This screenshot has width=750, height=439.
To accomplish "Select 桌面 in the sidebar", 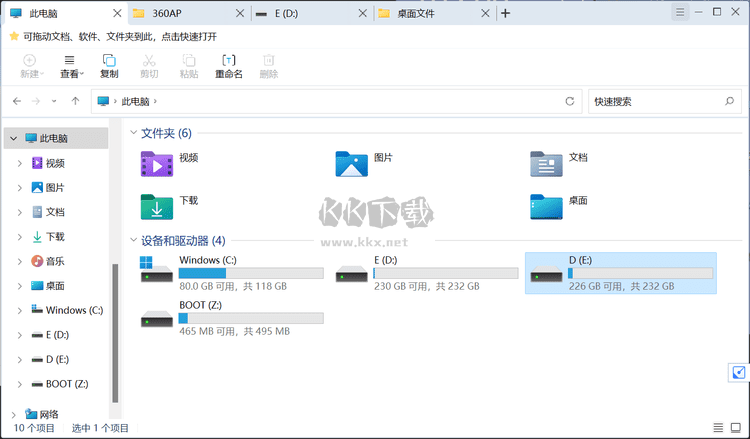I will click(x=48, y=286).
